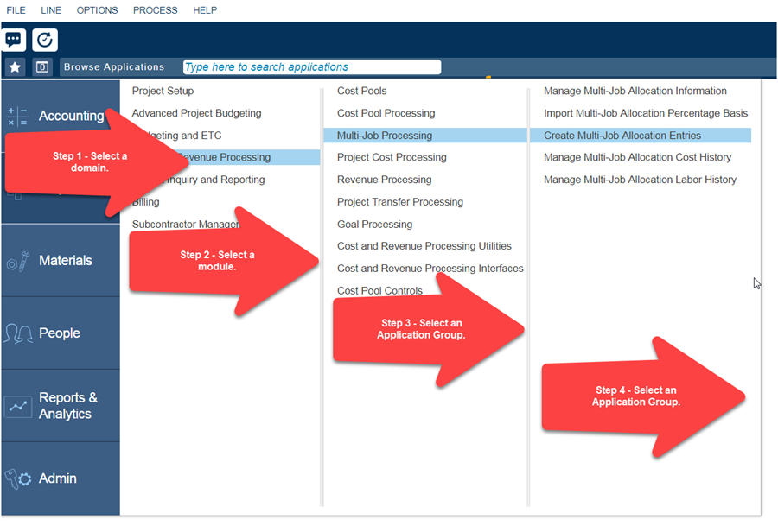The width and height of the screenshot is (778, 532).
Task: Open the Accounting domain
Action: click(x=69, y=116)
